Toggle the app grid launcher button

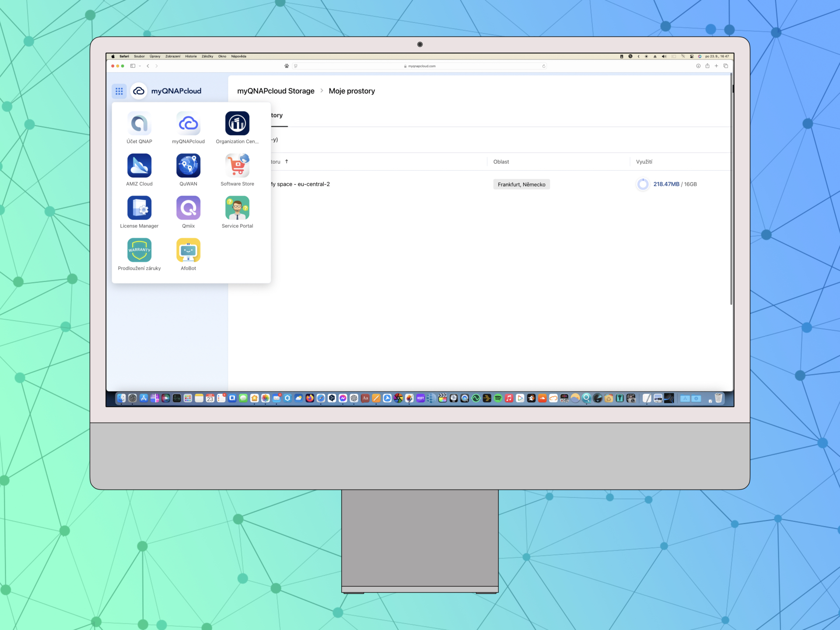click(119, 91)
